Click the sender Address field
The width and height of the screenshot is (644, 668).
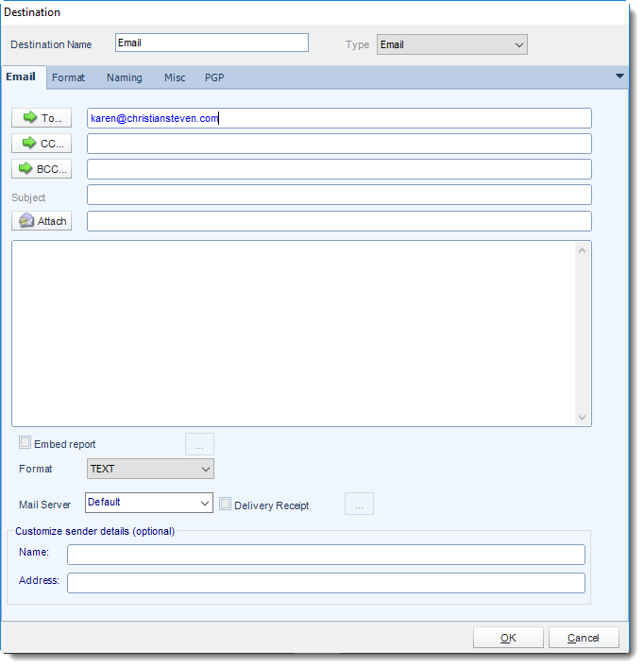click(x=326, y=583)
